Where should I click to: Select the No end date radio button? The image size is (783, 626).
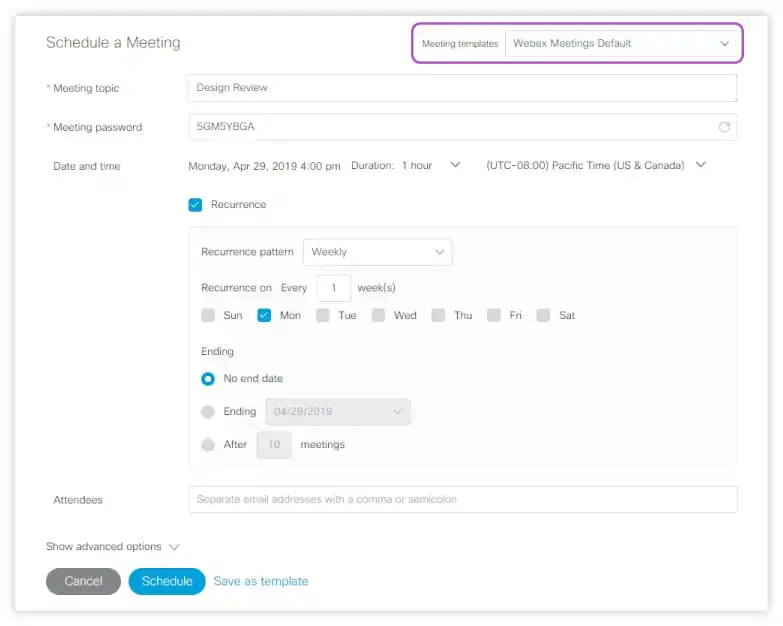(208, 379)
